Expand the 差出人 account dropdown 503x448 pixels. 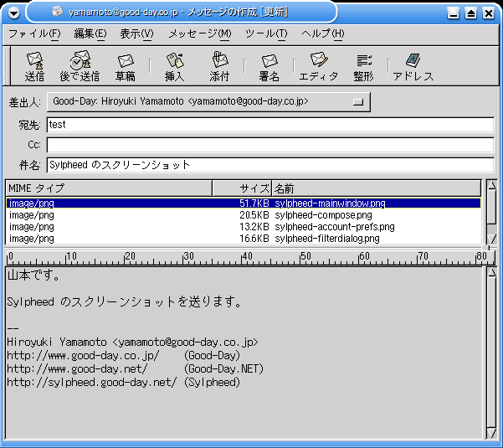coord(208,102)
